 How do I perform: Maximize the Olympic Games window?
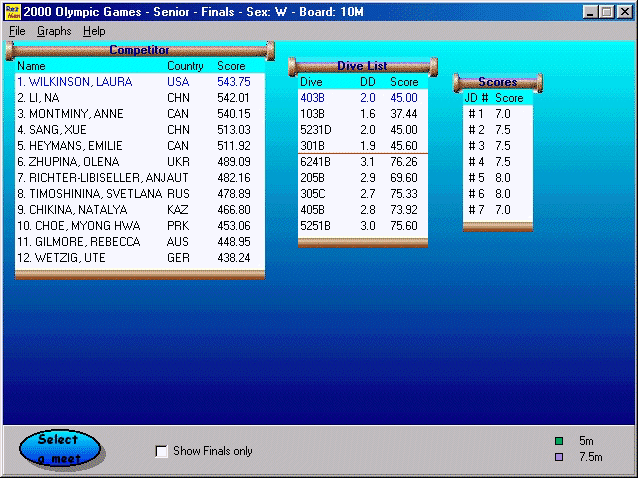pyautogui.click(x=606, y=12)
